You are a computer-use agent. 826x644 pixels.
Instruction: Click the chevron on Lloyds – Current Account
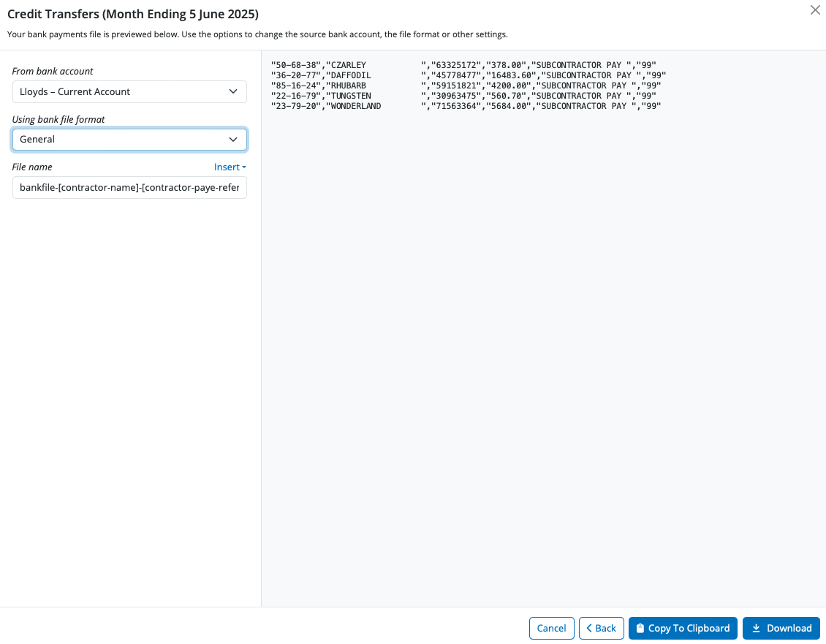233,91
